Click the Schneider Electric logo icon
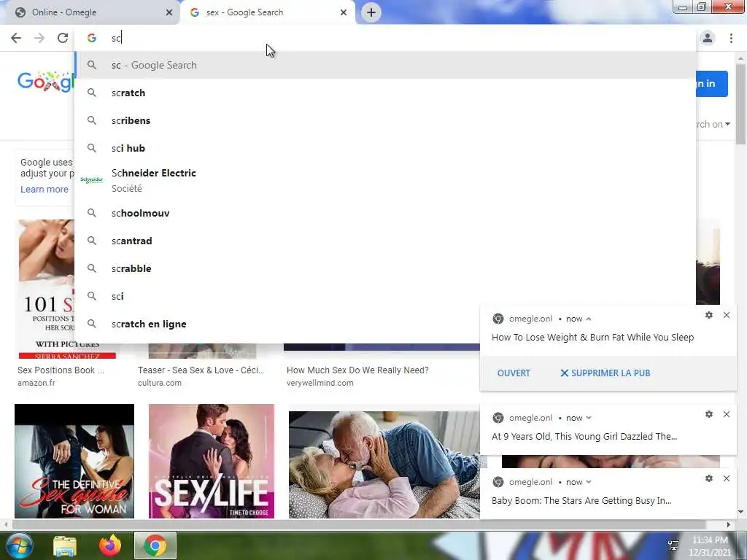Image resolution: width=747 pixels, height=560 pixels. click(92, 180)
